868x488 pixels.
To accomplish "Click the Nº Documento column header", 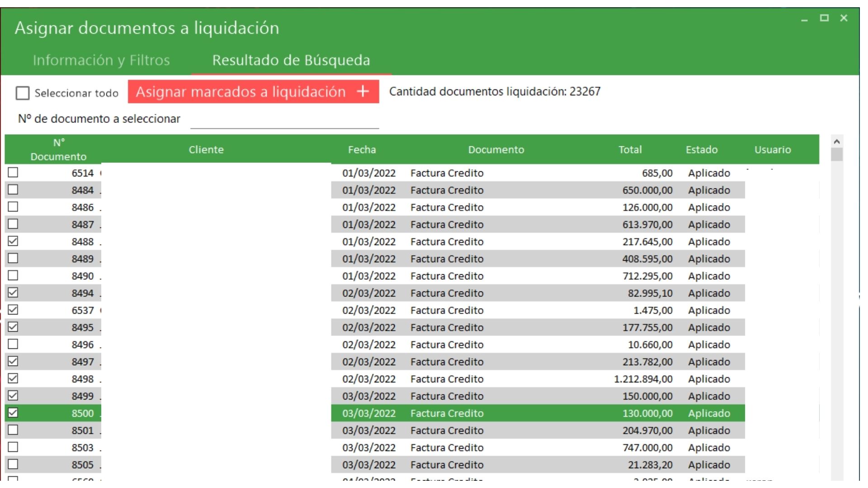I will click(x=58, y=150).
